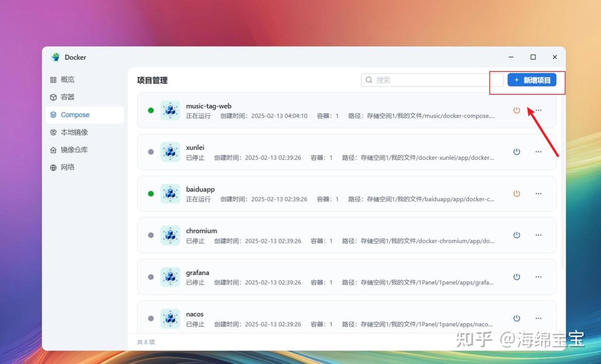Click the grafana 1Panel path text

(418, 282)
